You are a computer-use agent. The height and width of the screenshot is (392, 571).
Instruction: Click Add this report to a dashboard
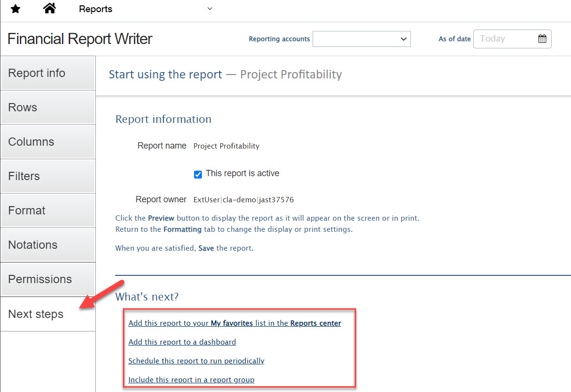coord(182,342)
